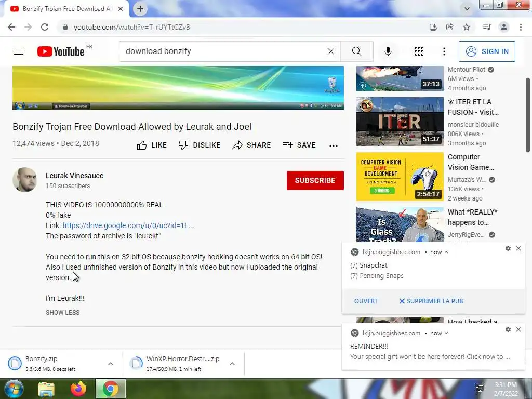
Task: Open Bonzify.zip download options arrow
Action: pyautogui.click(x=111, y=364)
